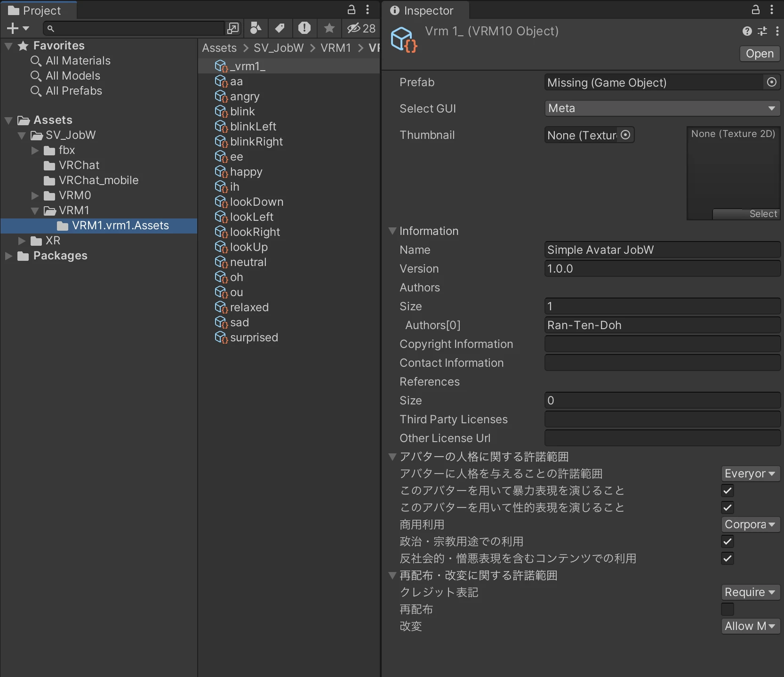Expand the Packages folder
The image size is (784, 677).
[x=8, y=256]
